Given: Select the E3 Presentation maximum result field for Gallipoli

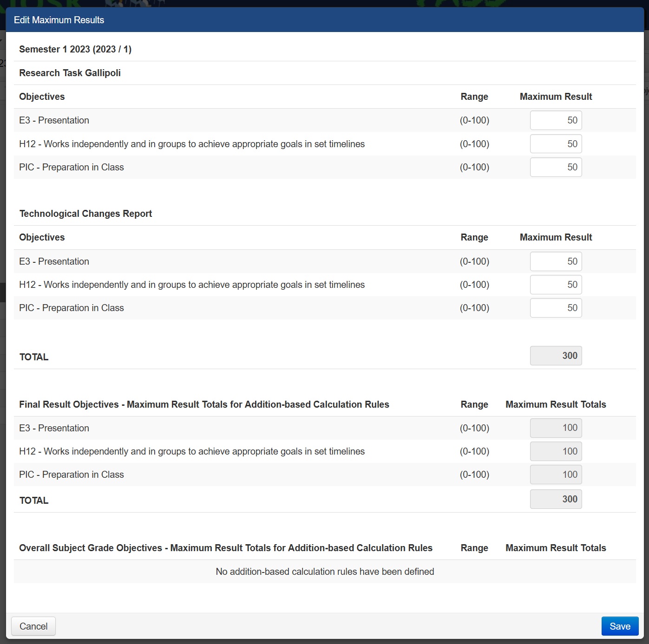Looking at the screenshot, I should pyautogui.click(x=556, y=120).
